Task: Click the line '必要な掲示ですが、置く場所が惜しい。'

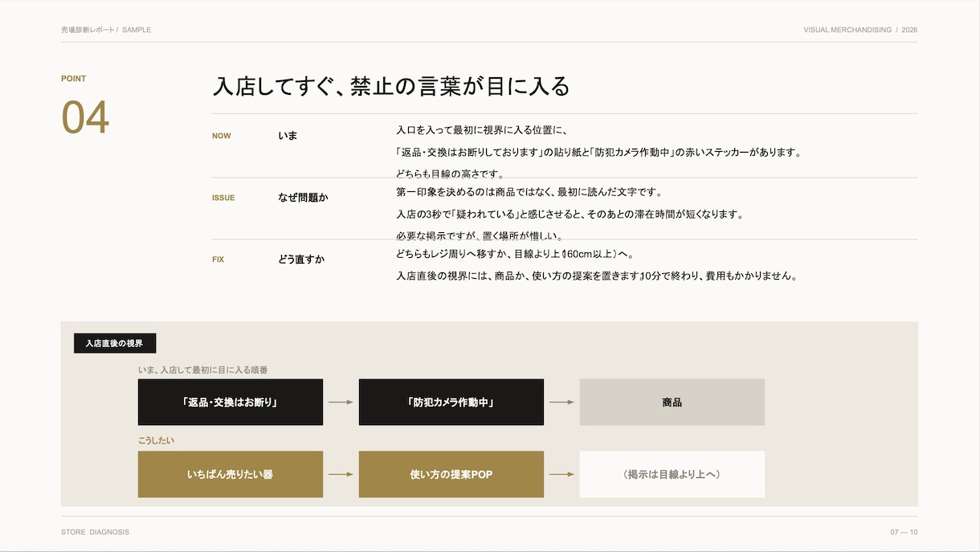Action: pyautogui.click(x=480, y=236)
